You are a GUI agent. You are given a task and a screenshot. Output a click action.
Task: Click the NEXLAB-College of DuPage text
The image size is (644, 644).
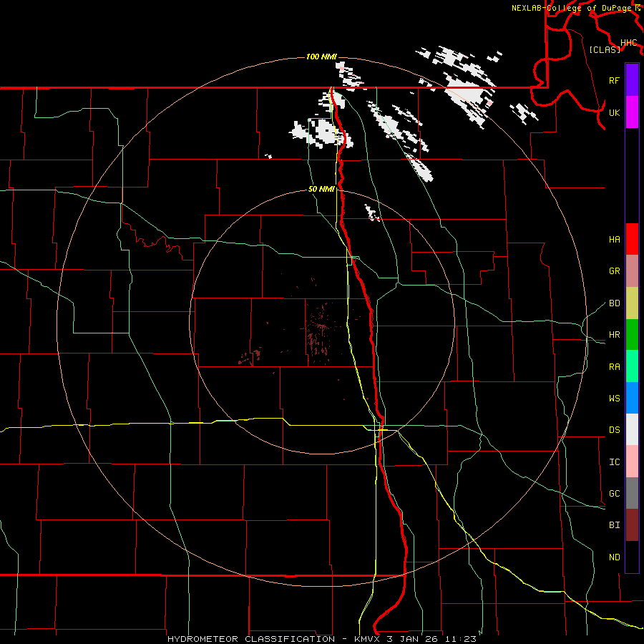(571, 8)
